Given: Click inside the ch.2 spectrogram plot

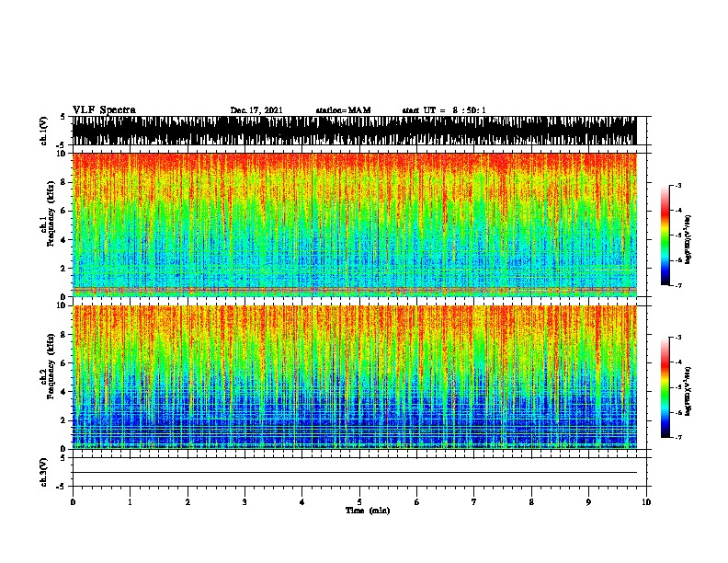Looking at the screenshot, I should 354,377.
